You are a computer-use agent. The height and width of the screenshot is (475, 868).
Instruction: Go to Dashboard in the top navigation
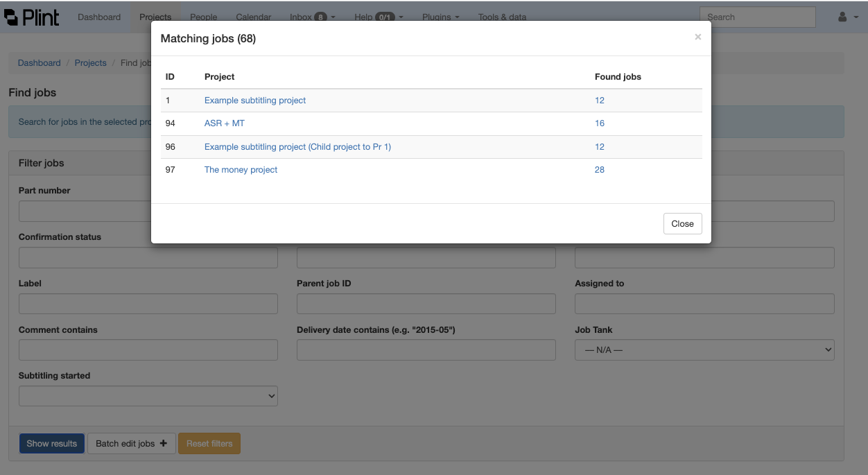[x=99, y=17]
